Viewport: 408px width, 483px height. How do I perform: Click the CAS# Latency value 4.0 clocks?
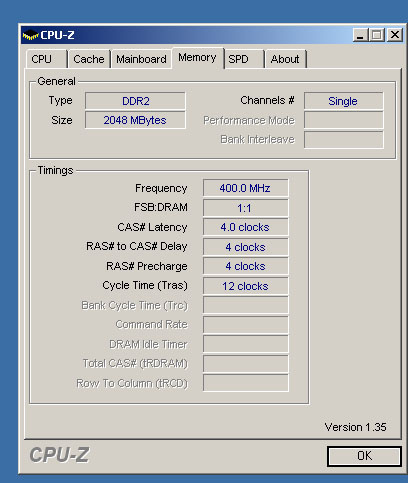point(245,227)
